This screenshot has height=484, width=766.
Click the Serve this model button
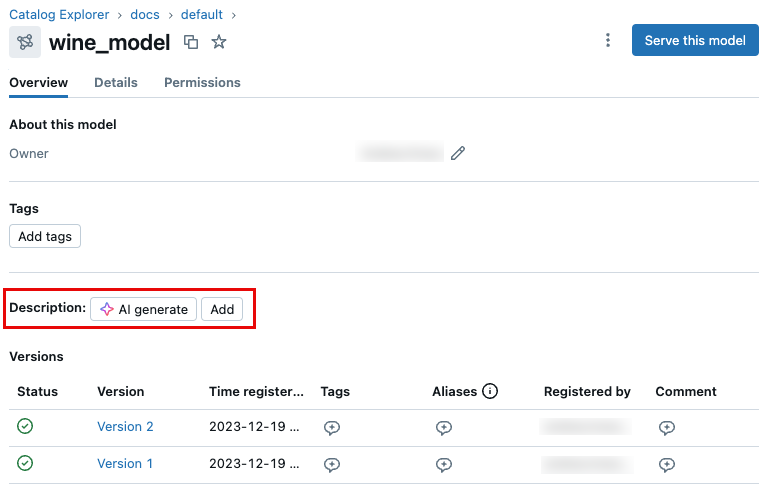(x=695, y=40)
